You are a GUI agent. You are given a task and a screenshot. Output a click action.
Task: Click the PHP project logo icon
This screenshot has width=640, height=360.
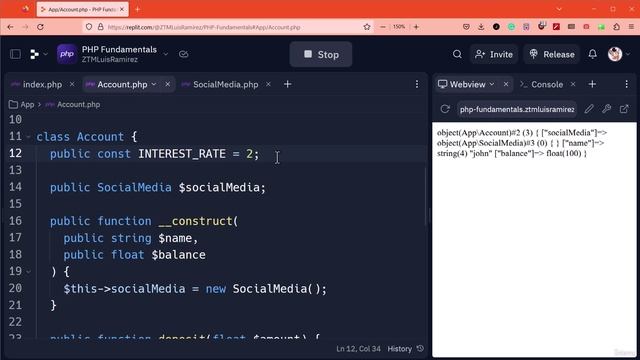[x=67, y=54]
